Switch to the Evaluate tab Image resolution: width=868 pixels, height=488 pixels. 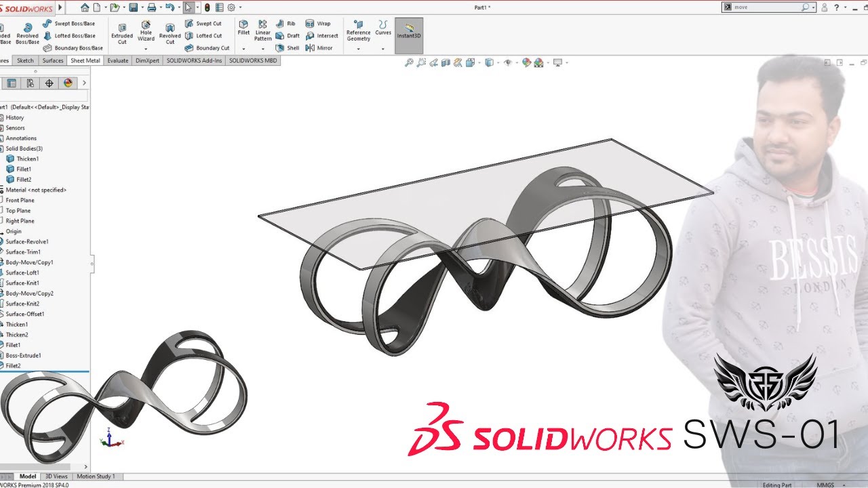(x=117, y=60)
